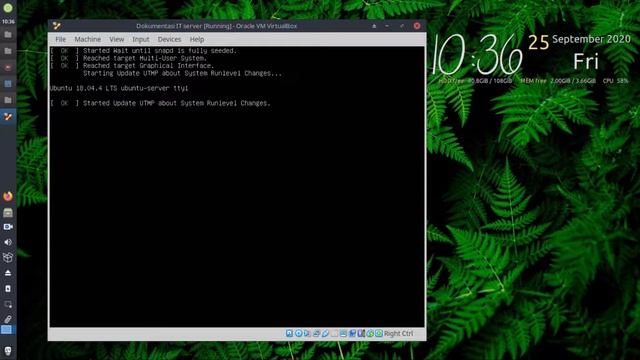Open the View menu
This screenshot has width=640, height=360.
[x=116, y=39]
